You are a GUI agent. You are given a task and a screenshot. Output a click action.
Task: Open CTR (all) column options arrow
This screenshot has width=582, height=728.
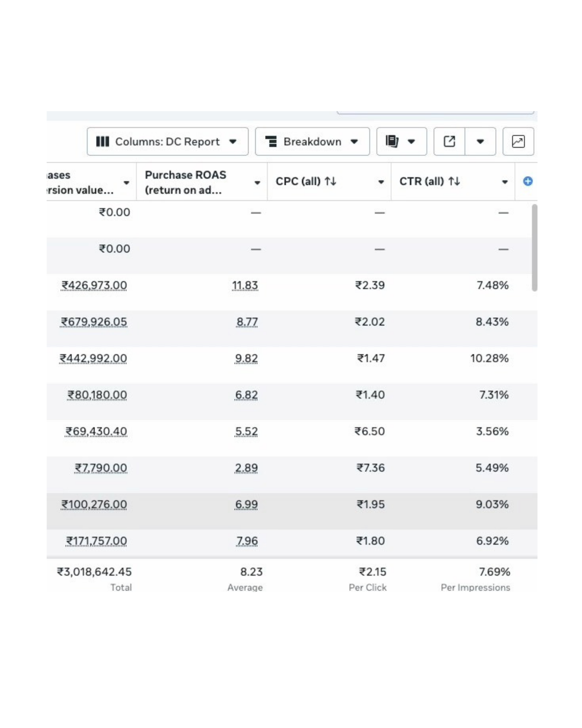505,182
